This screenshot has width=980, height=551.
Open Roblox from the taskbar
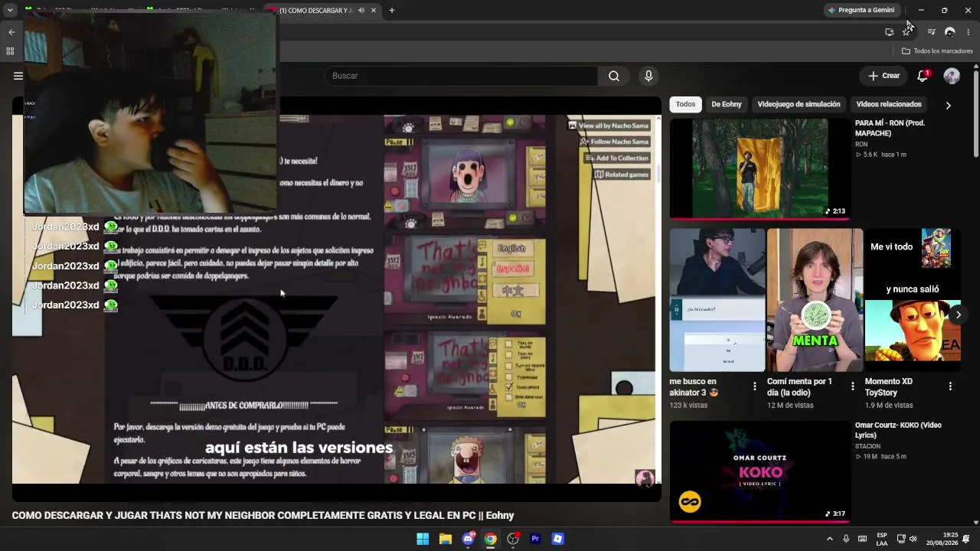558,539
